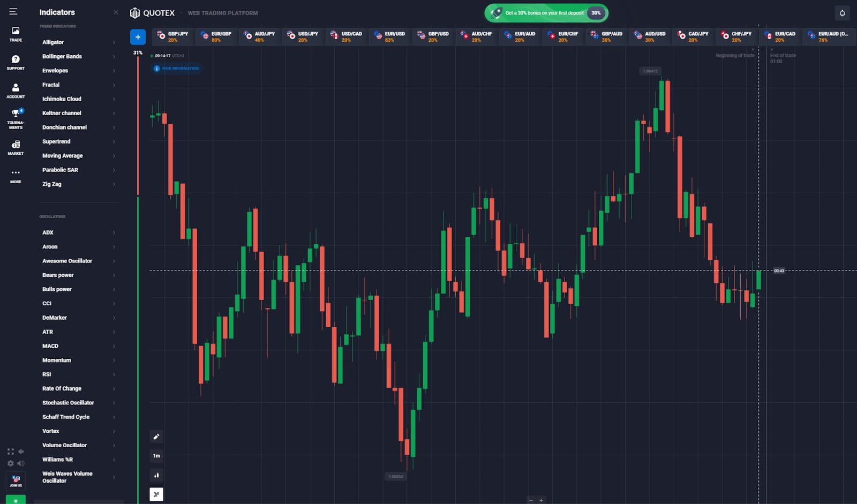The height and width of the screenshot is (504, 857).
Task: Expand the MACD oscillator entry
Action: click(79, 346)
